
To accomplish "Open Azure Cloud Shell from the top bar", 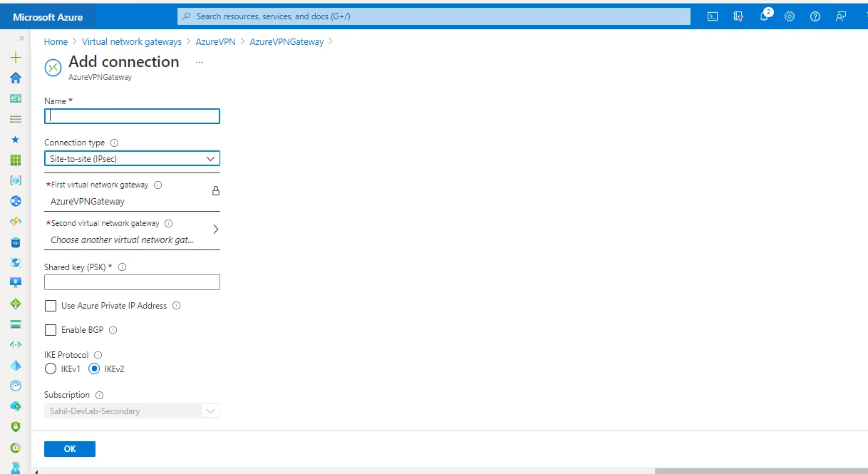I will point(712,16).
